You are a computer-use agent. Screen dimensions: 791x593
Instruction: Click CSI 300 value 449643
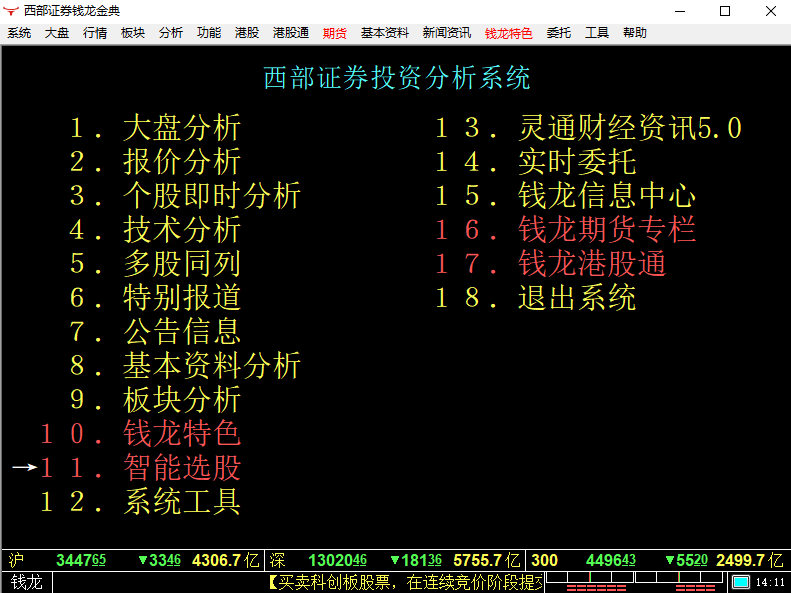coord(610,560)
